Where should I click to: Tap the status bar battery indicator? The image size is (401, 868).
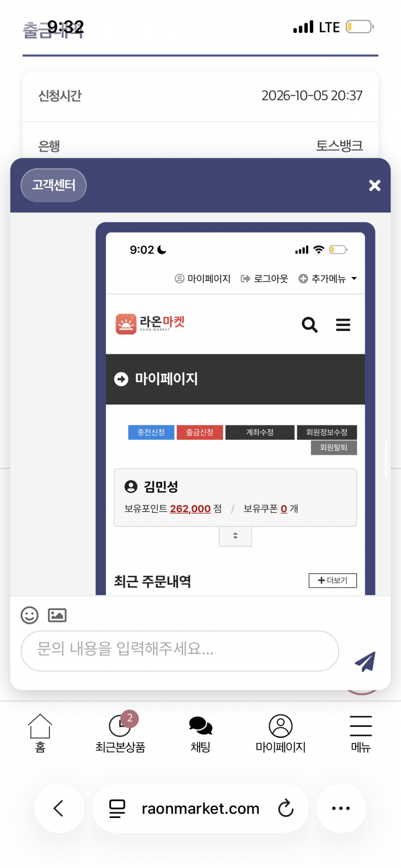(360, 27)
